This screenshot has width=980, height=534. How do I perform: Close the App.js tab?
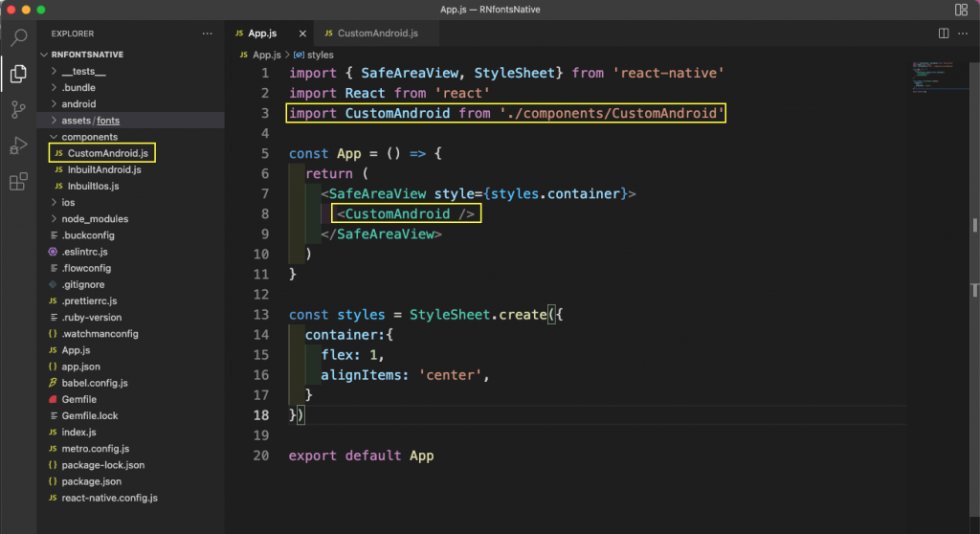302,33
